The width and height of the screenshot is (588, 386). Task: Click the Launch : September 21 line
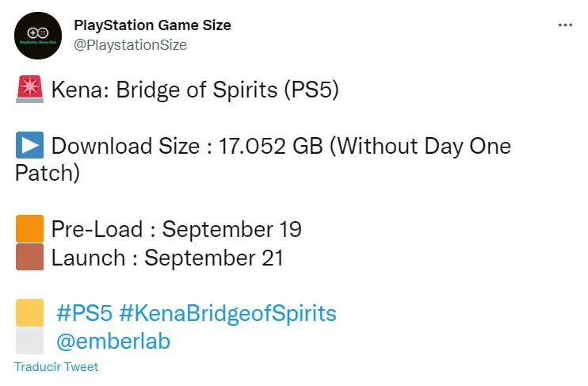click(x=167, y=258)
